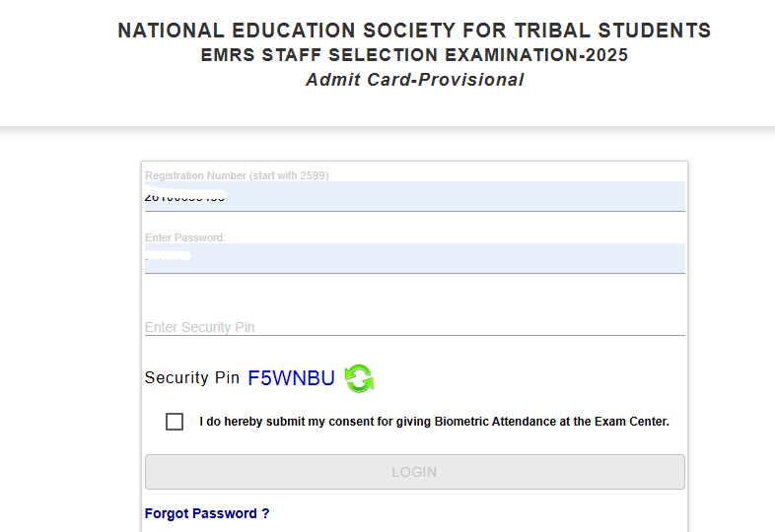
Task: Click the 'Registration Number (start with 2599)' label
Action: click(x=237, y=175)
